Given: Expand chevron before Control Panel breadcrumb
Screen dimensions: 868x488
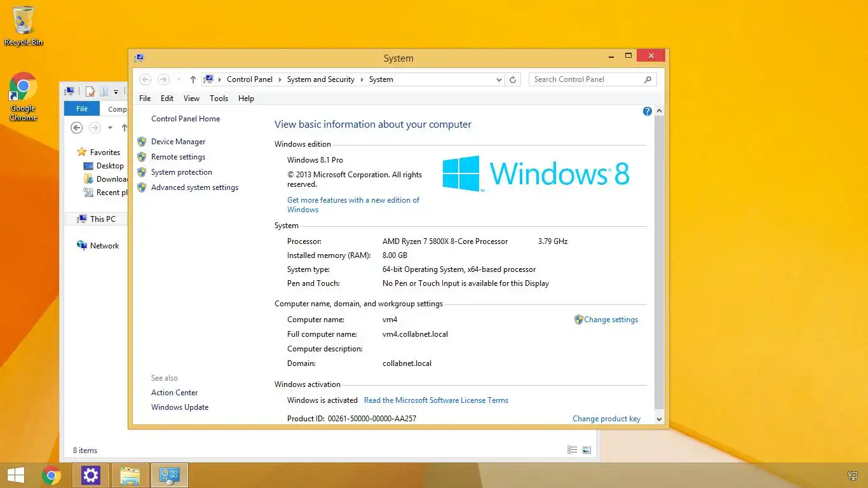Looking at the screenshot, I should pos(220,79).
